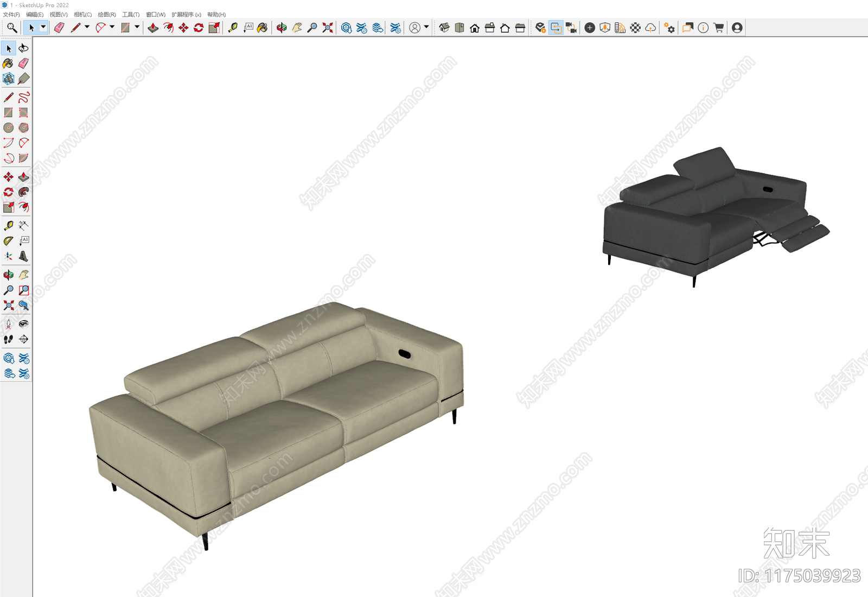Image resolution: width=868 pixels, height=597 pixels.
Task: Click the layers icon with orange play badge
Action: coord(540,28)
